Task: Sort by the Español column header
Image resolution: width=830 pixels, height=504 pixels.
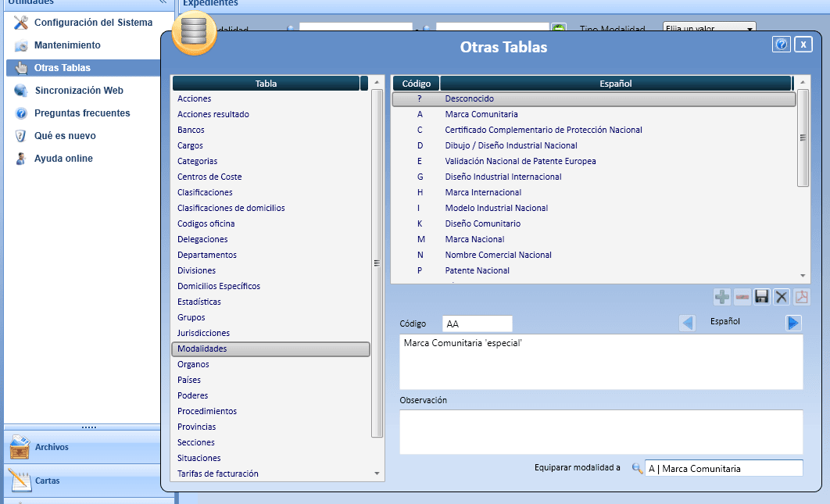Action: [x=616, y=84]
